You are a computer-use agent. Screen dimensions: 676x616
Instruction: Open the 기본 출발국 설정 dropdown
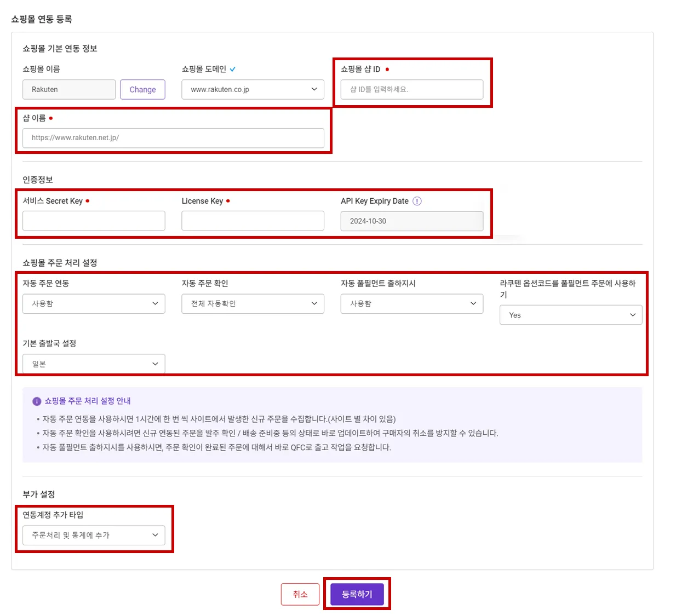pos(94,364)
